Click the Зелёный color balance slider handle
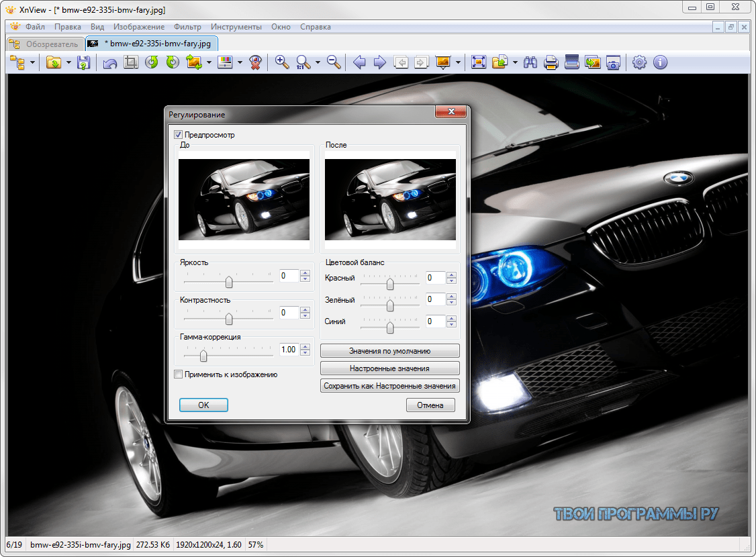The width and height of the screenshot is (756, 557). tap(390, 305)
